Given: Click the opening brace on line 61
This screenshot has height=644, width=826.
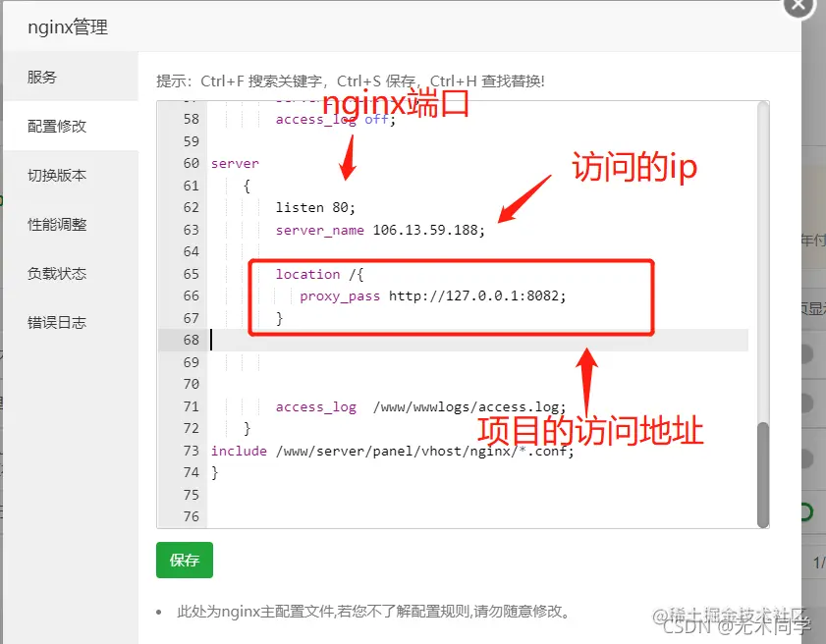Looking at the screenshot, I should (248, 186).
